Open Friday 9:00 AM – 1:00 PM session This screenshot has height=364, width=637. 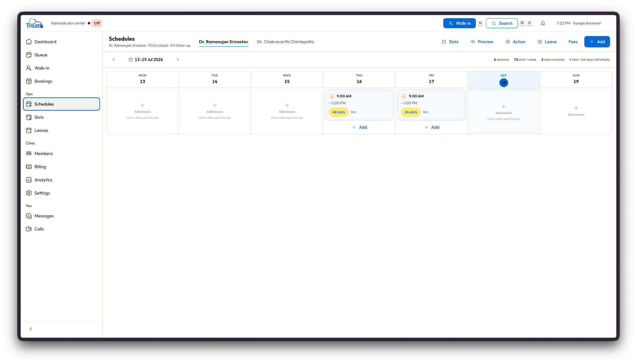pos(431,105)
